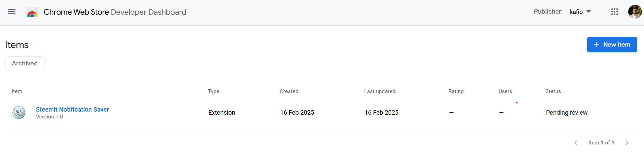
Task: Click the Type column header
Action: [x=213, y=91]
